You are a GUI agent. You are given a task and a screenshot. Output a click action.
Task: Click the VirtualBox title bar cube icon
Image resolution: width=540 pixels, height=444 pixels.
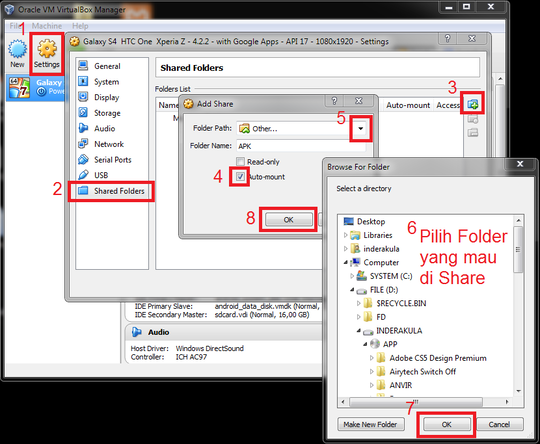point(10,9)
